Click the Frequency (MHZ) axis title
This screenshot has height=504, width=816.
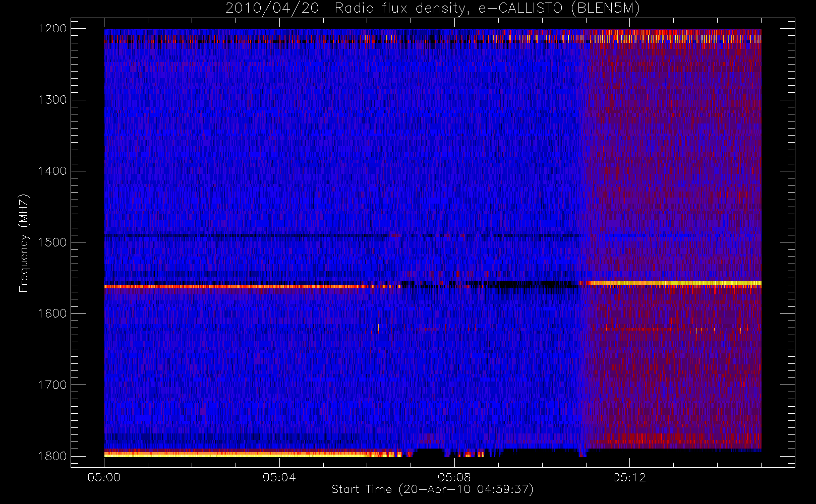(x=24, y=243)
